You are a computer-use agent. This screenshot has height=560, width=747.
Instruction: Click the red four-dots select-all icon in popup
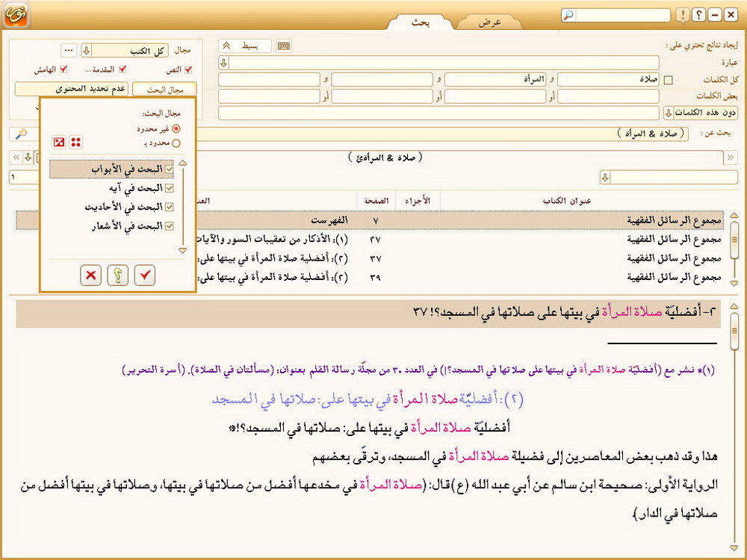tap(75, 142)
